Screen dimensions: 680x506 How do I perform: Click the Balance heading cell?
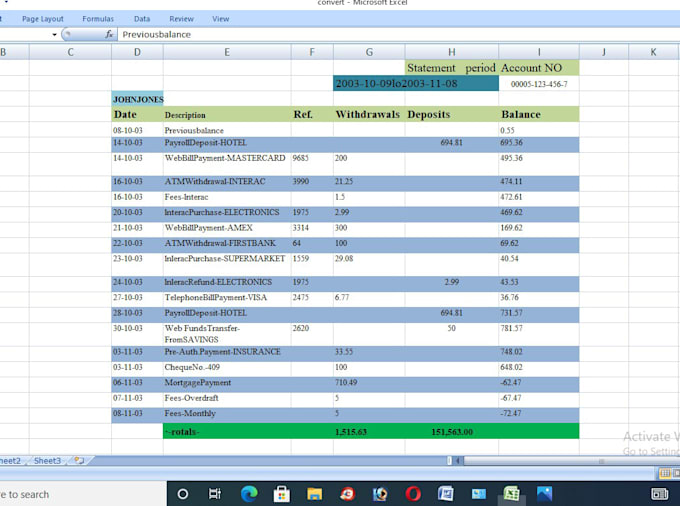539,114
